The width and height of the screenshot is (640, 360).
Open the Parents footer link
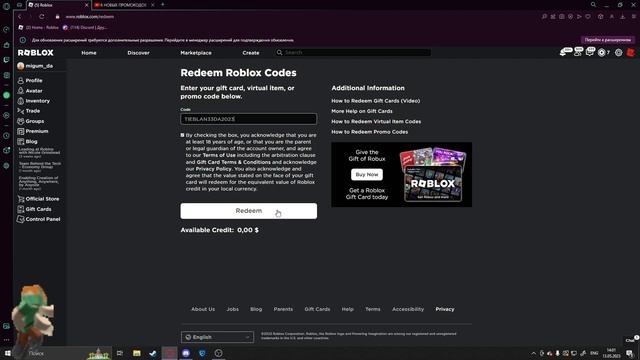(x=283, y=309)
